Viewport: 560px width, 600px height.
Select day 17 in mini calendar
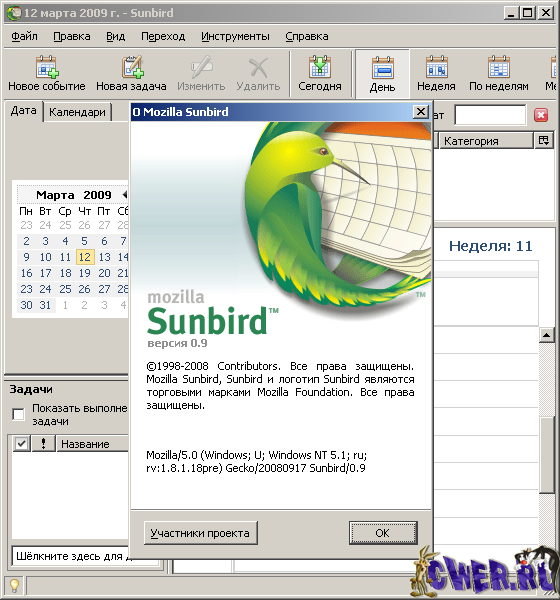click(x=45, y=273)
